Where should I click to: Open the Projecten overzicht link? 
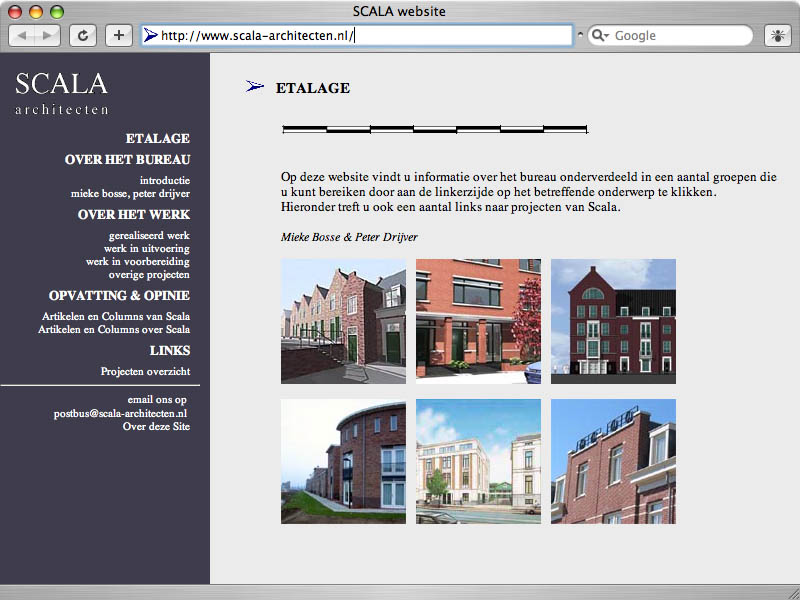pyautogui.click(x=145, y=371)
